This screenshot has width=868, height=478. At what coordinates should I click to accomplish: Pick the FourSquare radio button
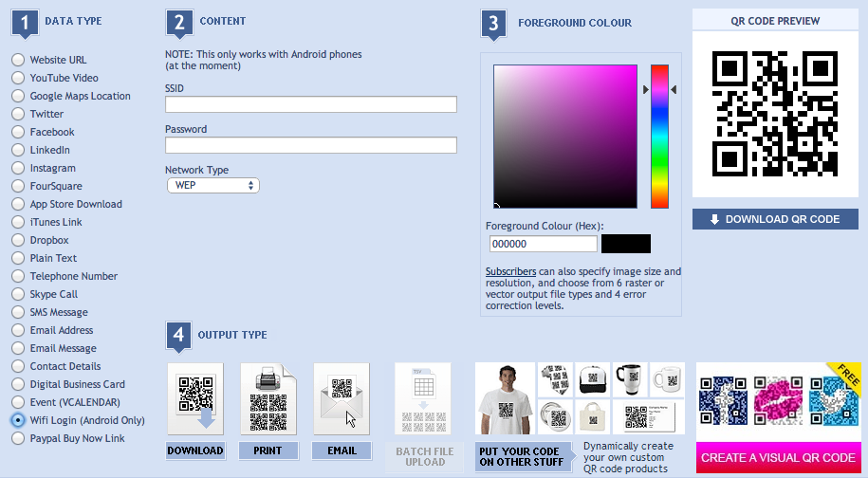tap(18, 186)
